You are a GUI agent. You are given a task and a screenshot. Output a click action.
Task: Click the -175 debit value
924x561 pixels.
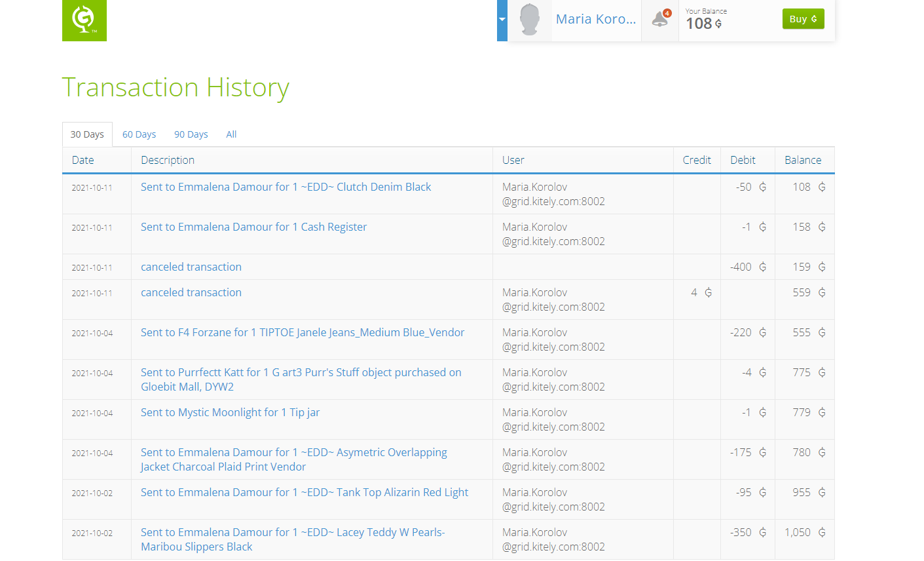click(748, 452)
